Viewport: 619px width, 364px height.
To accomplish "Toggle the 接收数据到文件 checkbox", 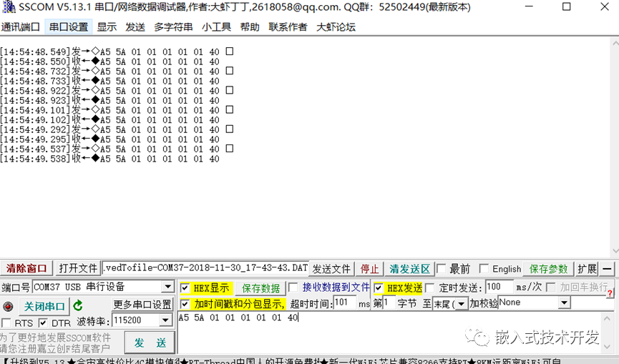I will coord(293,287).
